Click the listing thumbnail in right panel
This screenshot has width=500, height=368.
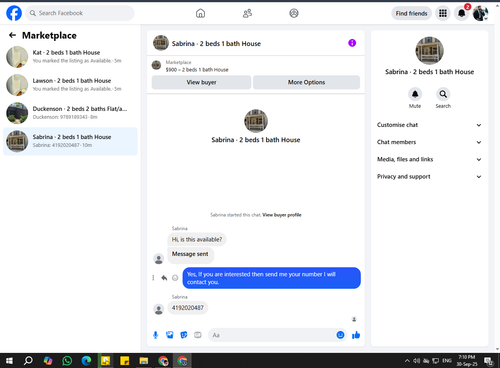point(429,51)
